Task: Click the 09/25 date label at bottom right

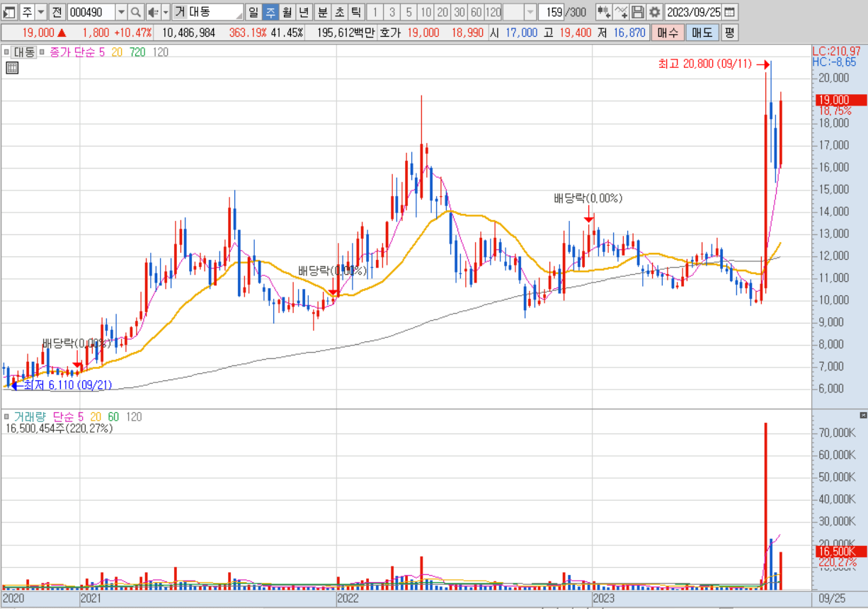Action: point(831,598)
